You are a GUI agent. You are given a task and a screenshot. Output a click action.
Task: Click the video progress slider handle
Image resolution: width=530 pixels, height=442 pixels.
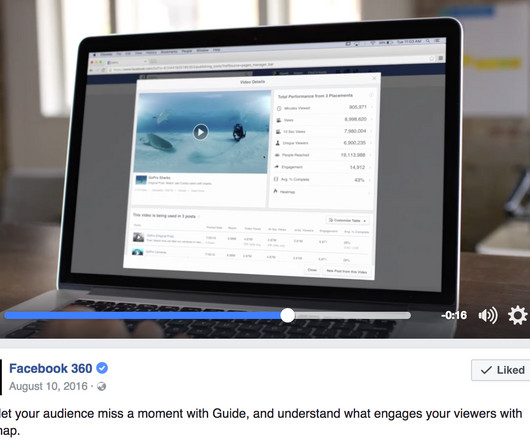click(x=288, y=315)
